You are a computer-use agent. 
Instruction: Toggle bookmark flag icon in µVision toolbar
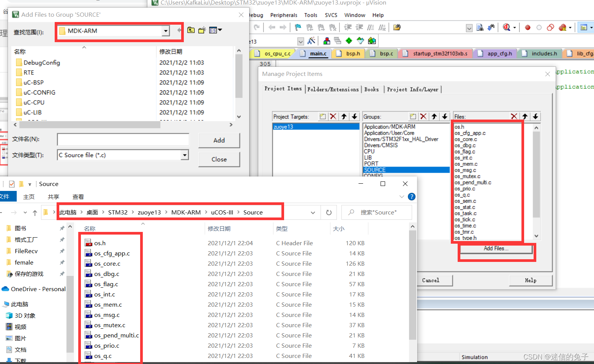298,27
